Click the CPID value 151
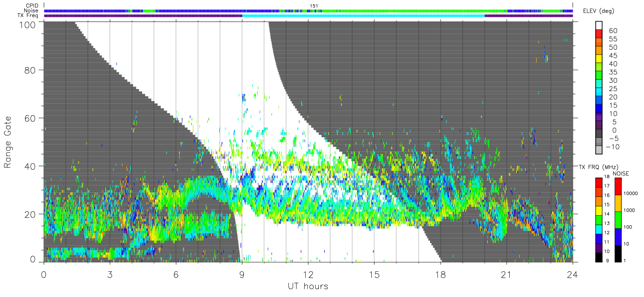This screenshot has height=297, width=644. click(315, 6)
